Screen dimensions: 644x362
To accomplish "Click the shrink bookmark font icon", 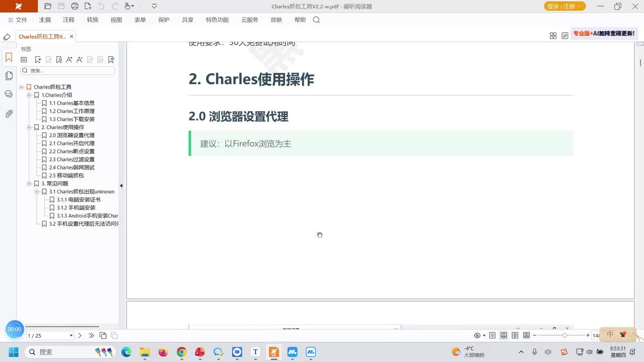I will [79, 59].
